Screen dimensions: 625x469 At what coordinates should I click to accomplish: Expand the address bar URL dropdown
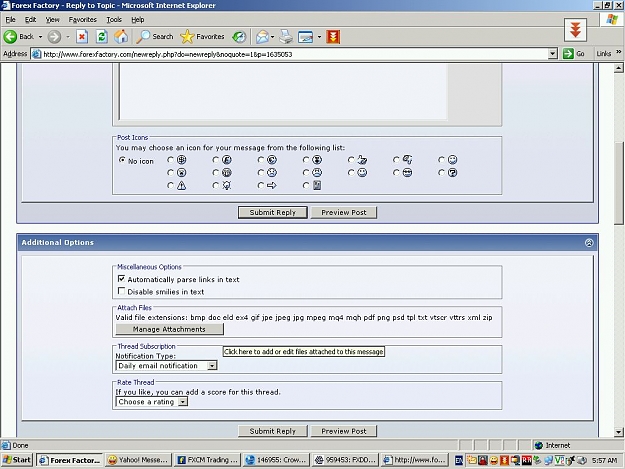coord(552,54)
